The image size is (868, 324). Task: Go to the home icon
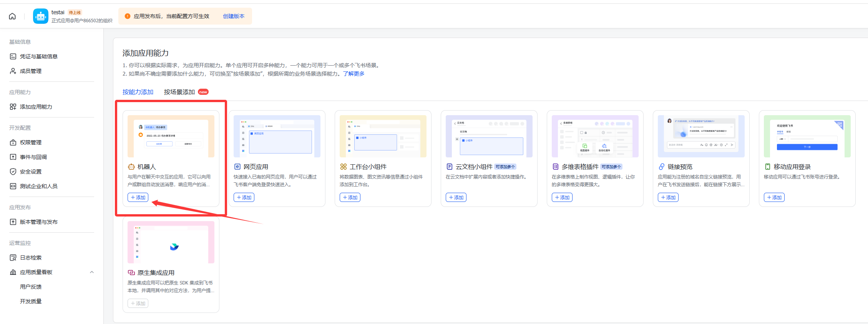pos(12,16)
